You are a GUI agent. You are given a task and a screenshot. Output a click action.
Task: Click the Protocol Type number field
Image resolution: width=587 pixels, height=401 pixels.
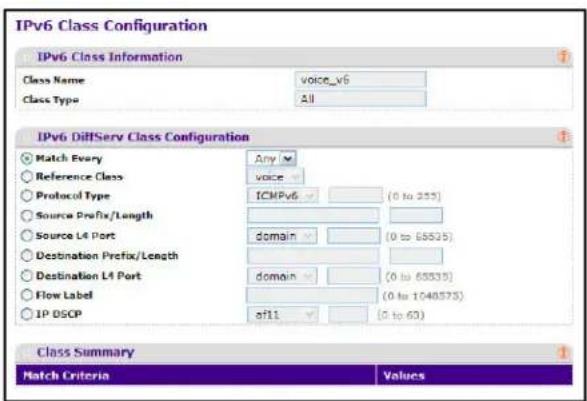pyautogui.click(x=356, y=195)
